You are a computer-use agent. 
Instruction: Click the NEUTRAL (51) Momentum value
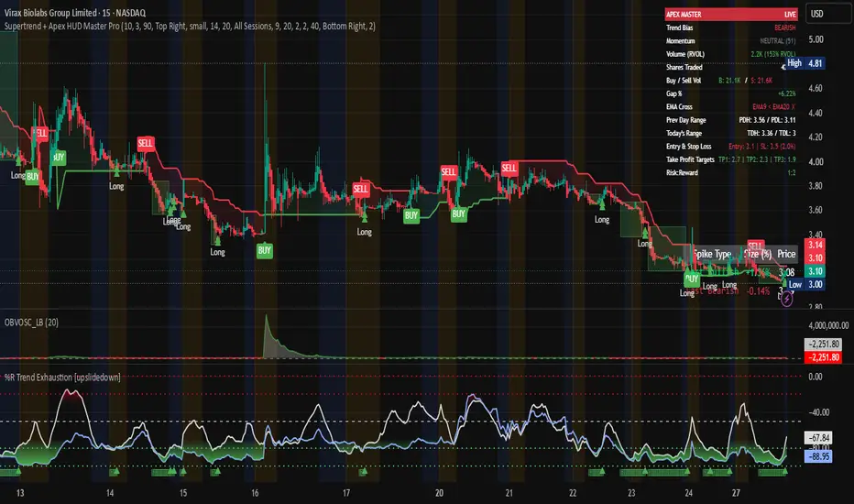click(778, 41)
